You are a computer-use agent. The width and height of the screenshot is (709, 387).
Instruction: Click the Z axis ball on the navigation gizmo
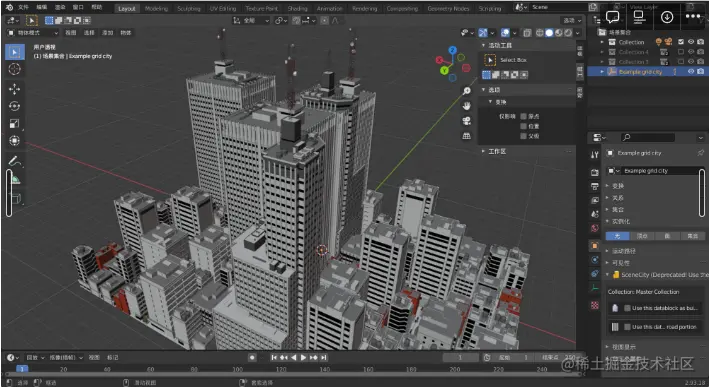[x=453, y=50]
